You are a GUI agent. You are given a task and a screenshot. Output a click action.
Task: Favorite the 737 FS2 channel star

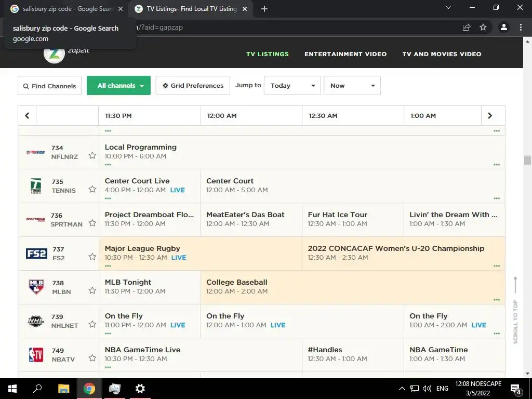[x=92, y=257]
